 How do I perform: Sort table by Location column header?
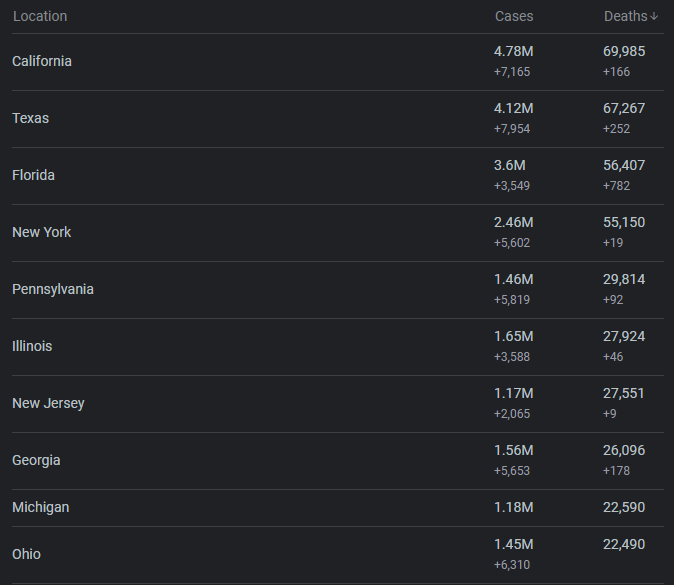click(40, 16)
